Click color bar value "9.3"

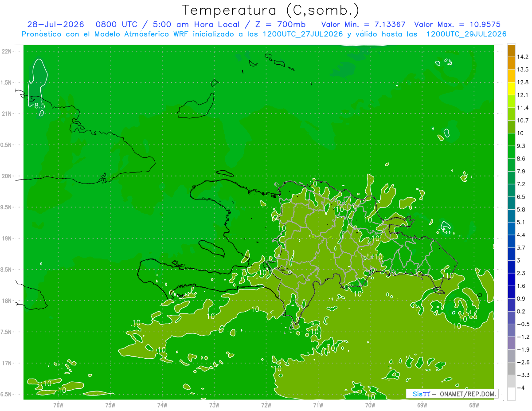coord(521,146)
